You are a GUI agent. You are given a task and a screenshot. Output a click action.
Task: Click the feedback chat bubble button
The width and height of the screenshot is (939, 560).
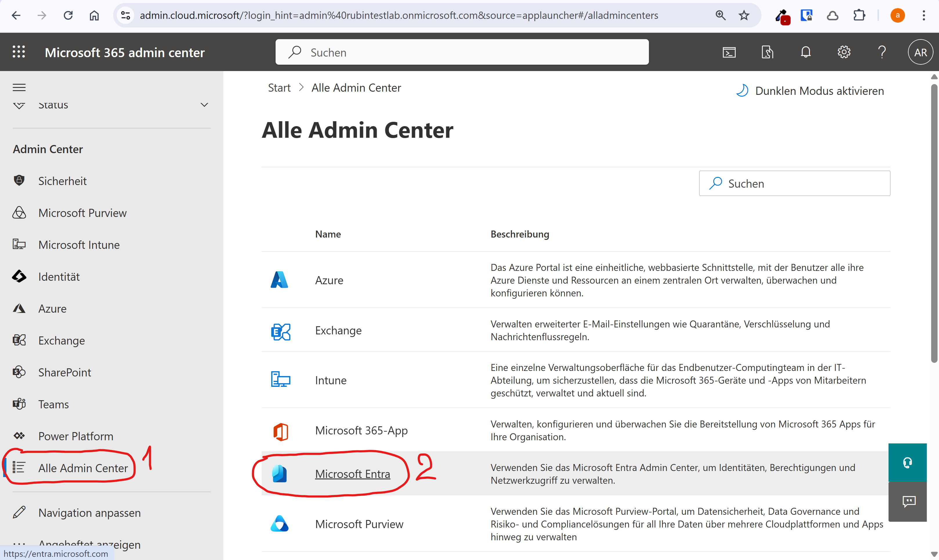909,501
